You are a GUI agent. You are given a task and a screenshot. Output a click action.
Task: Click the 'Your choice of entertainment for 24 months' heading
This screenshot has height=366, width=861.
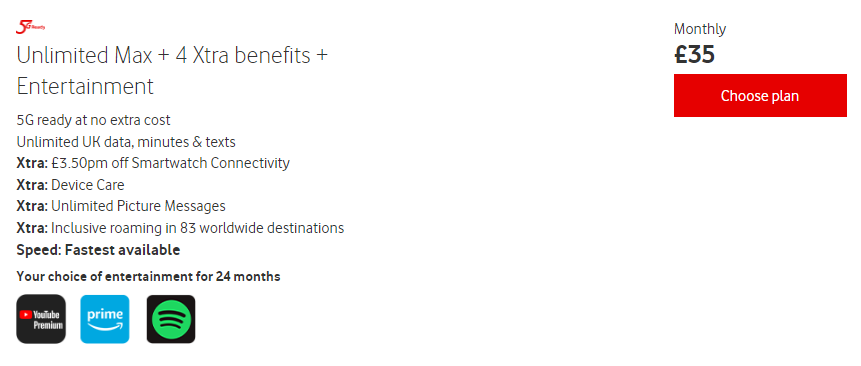click(x=148, y=277)
